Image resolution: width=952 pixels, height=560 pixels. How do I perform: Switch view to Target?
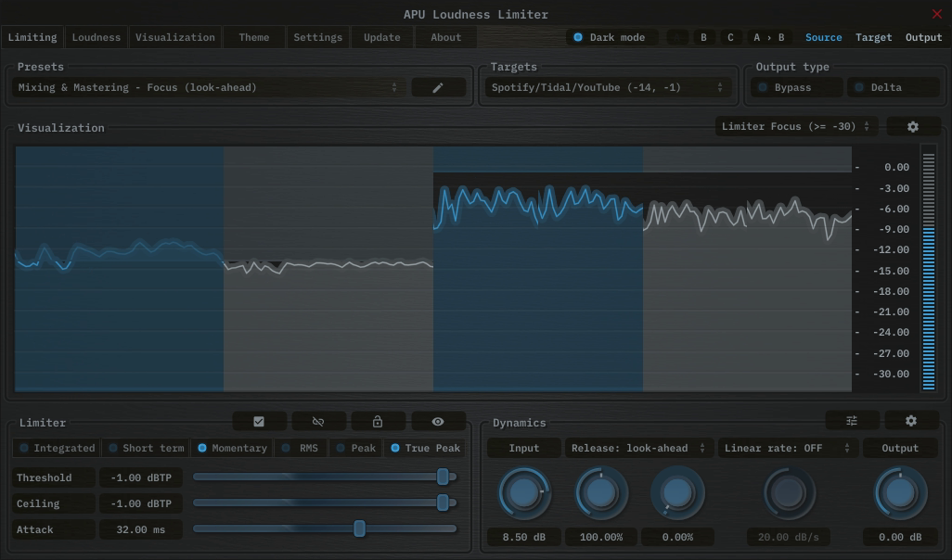tap(873, 37)
